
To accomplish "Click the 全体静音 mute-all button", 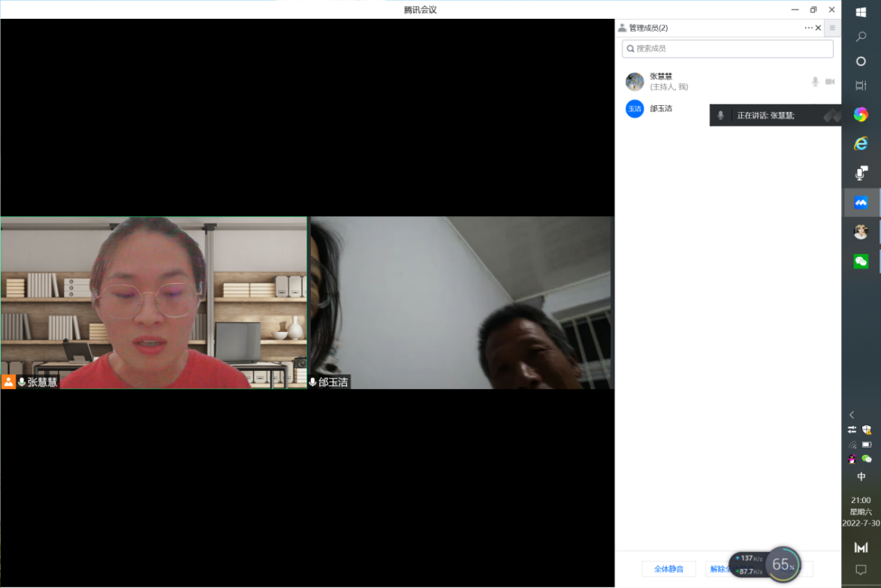I will (668, 568).
